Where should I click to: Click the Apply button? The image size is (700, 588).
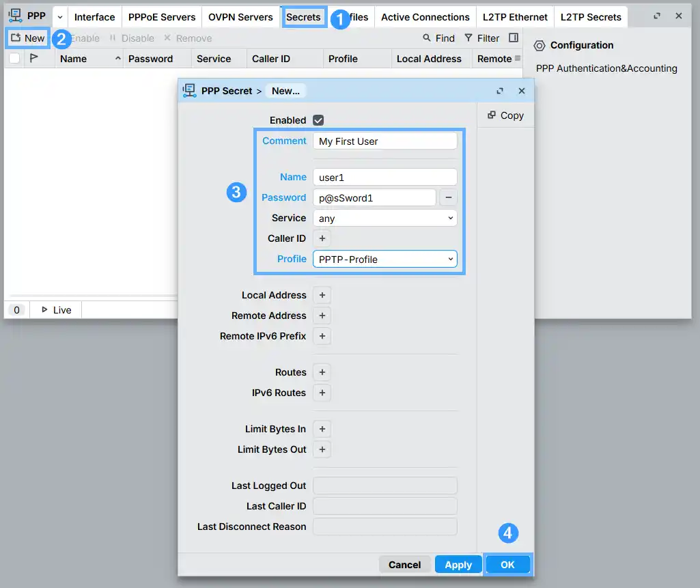(x=458, y=565)
